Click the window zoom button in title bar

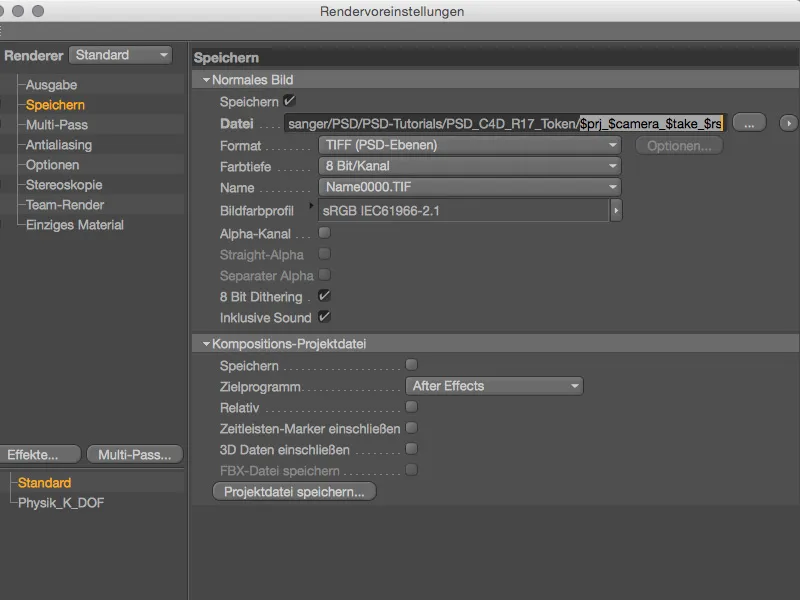[38, 11]
